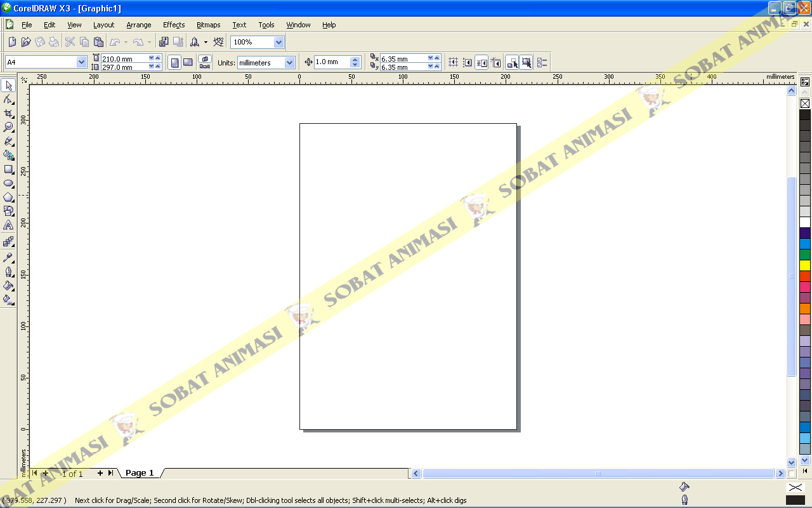This screenshot has height=508, width=812.
Task: Select the Ellipse tool
Action: (x=9, y=184)
